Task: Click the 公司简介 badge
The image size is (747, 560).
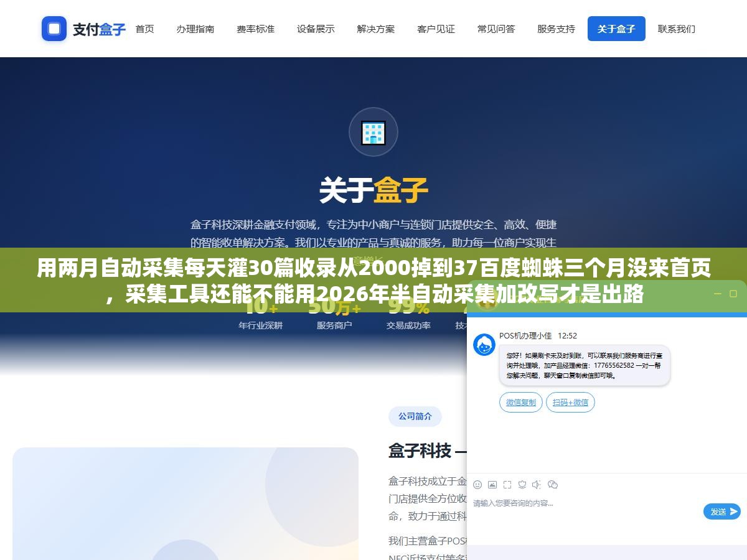Action: (x=415, y=416)
